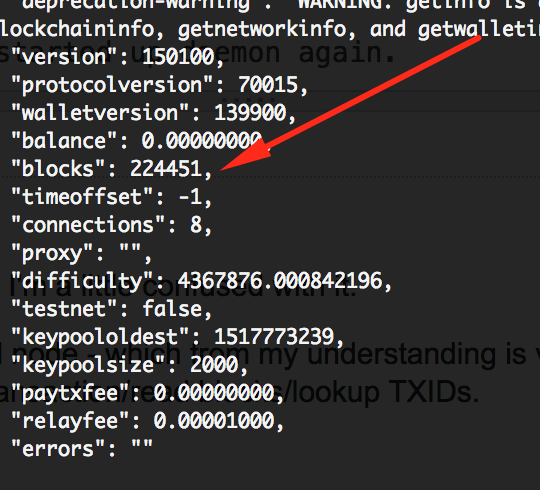
Task: Click the "proxy" key text
Action: click(52, 254)
